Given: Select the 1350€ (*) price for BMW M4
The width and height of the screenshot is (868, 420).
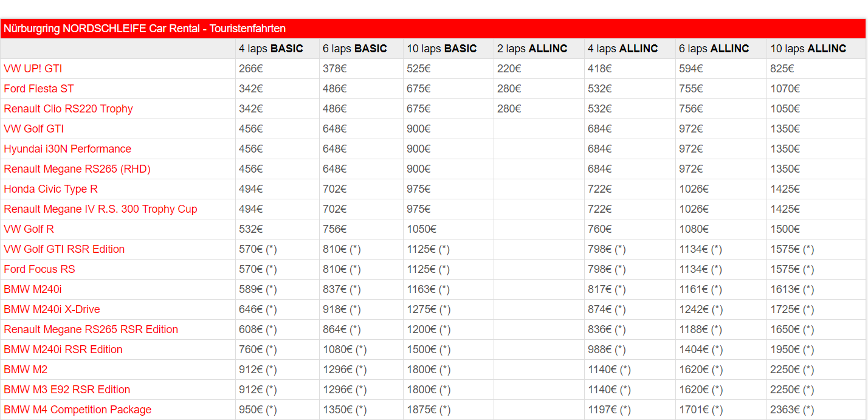Looking at the screenshot, I should pyautogui.click(x=345, y=410).
